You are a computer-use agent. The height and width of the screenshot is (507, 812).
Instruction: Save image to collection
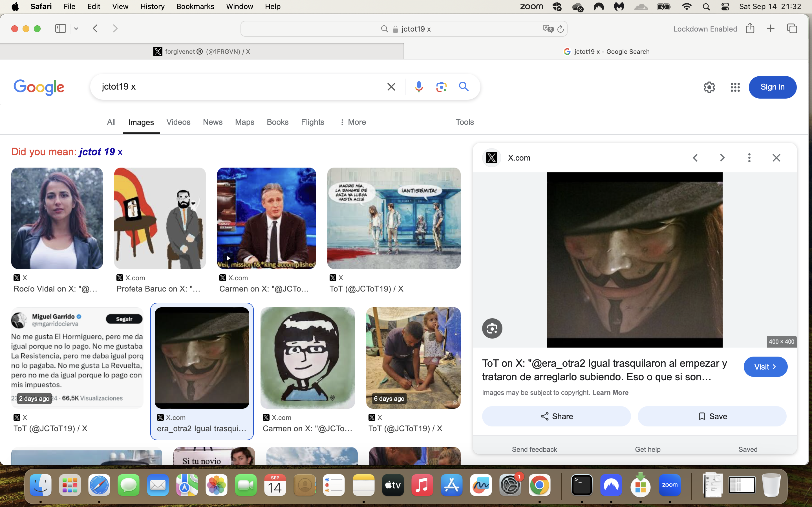[712, 416]
